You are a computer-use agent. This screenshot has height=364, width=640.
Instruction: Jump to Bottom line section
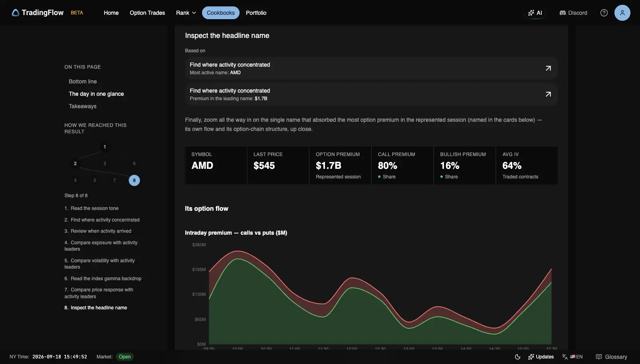point(83,81)
